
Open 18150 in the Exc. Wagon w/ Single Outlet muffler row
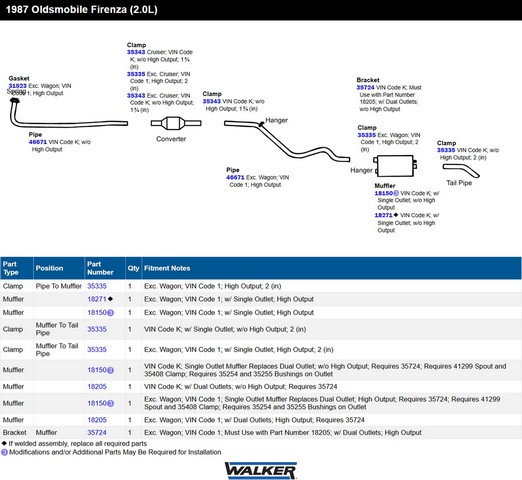(x=97, y=313)
